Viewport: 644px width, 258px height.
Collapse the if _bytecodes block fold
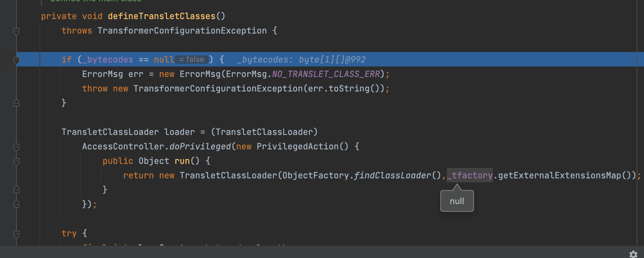[16, 60]
